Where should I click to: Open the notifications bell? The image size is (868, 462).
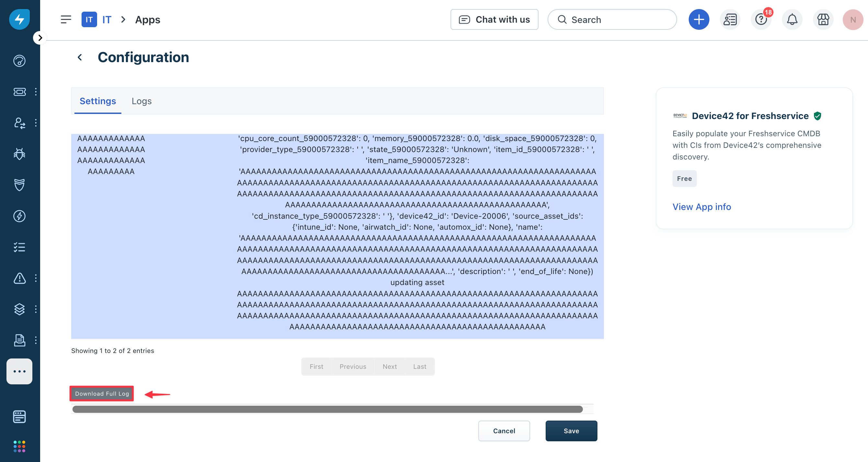(792, 19)
